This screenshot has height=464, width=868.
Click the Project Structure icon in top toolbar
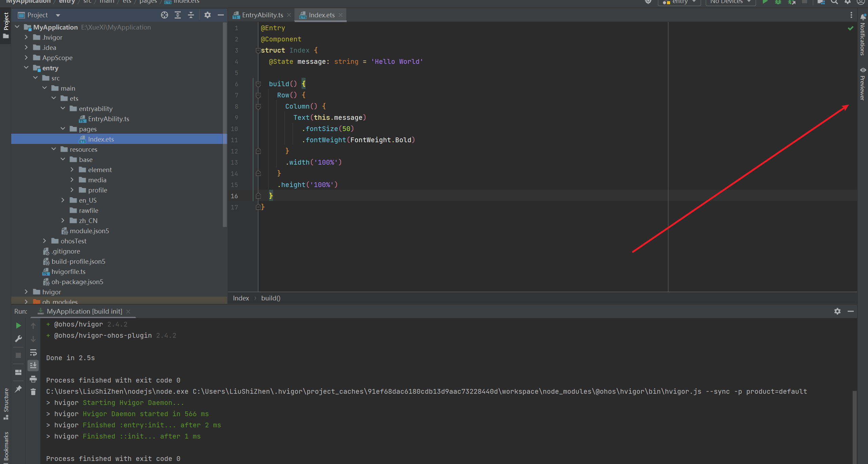pos(821,2)
